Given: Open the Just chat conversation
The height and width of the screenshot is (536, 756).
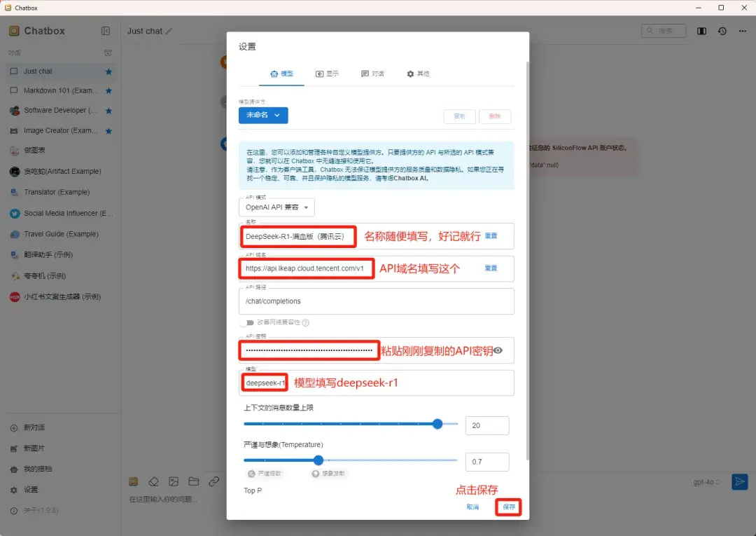Looking at the screenshot, I should tap(60, 71).
